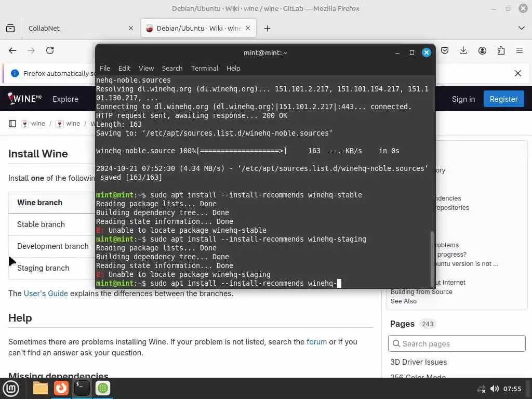Open terminal Terminal menu
Image resolution: width=532 pixels, height=399 pixels.
pos(205,68)
